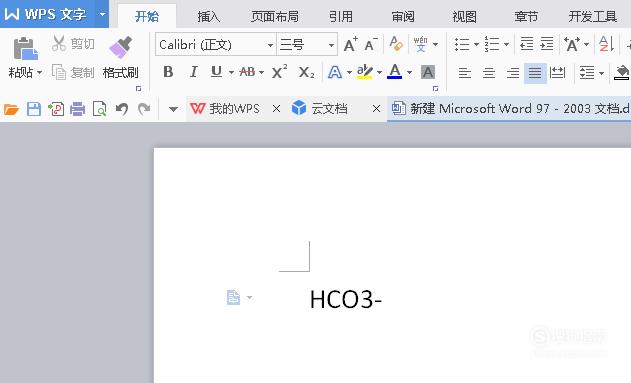Screen dimensions: 631x383
Task: Click the print icon
Action: coord(77,109)
